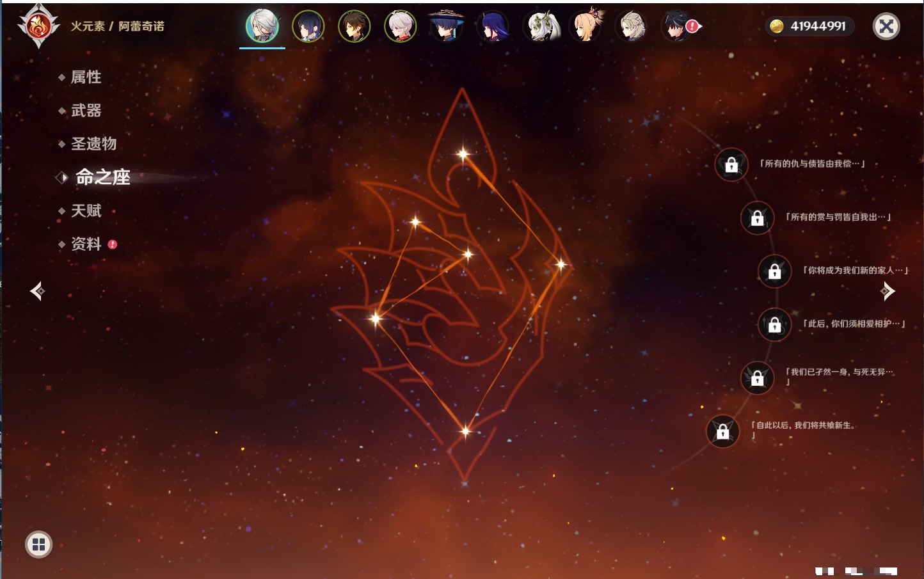Switch to Yelan's avatar
924x579 pixels.
pyautogui.click(x=308, y=26)
